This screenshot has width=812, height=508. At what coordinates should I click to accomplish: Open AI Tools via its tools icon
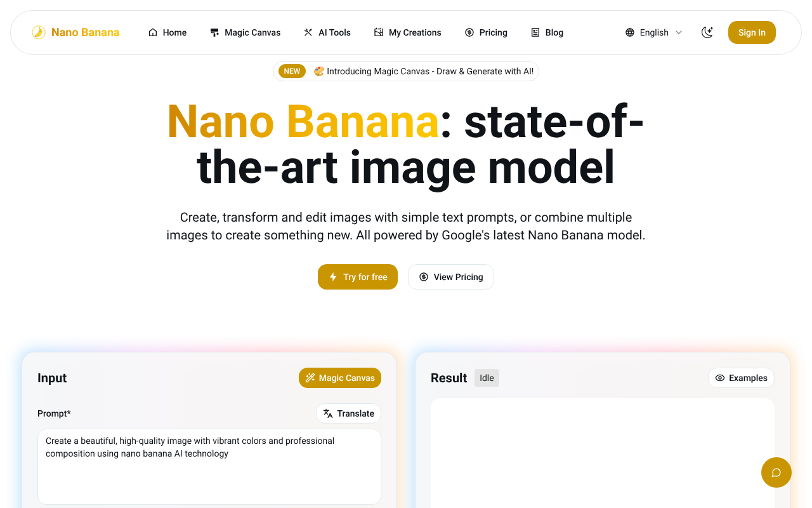pyautogui.click(x=308, y=32)
